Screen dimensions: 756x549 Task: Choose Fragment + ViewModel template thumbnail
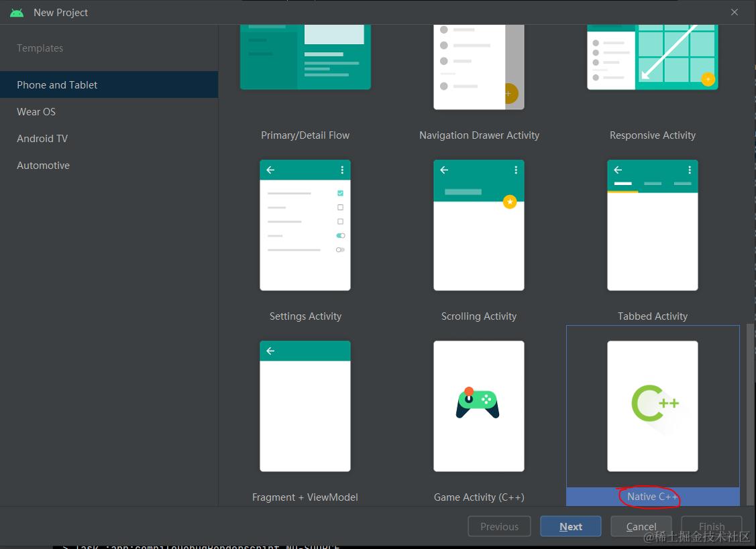[305, 406]
